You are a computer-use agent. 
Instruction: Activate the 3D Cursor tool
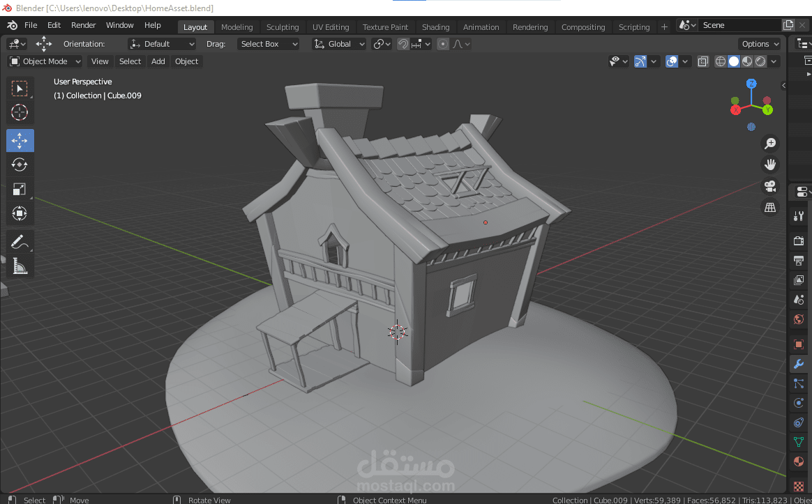(20, 112)
